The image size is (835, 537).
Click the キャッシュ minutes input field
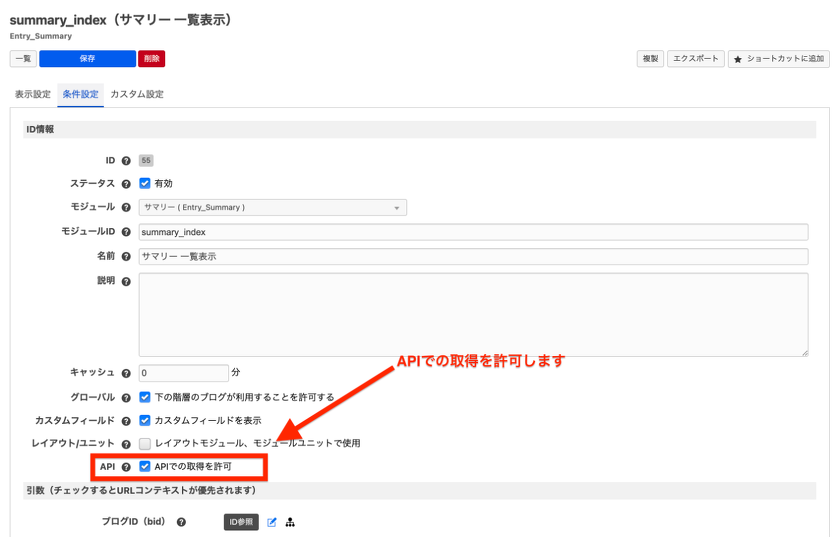(184, 373)
